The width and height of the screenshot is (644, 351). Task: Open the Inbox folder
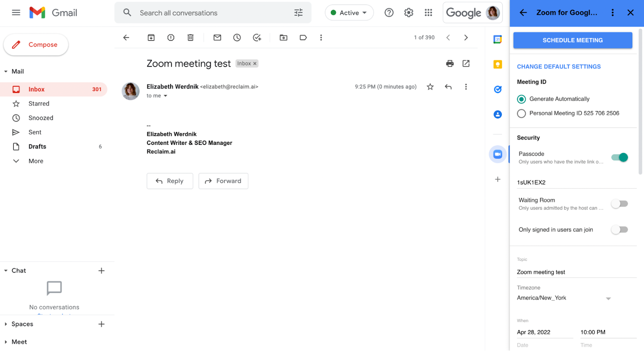coord(54,89)
